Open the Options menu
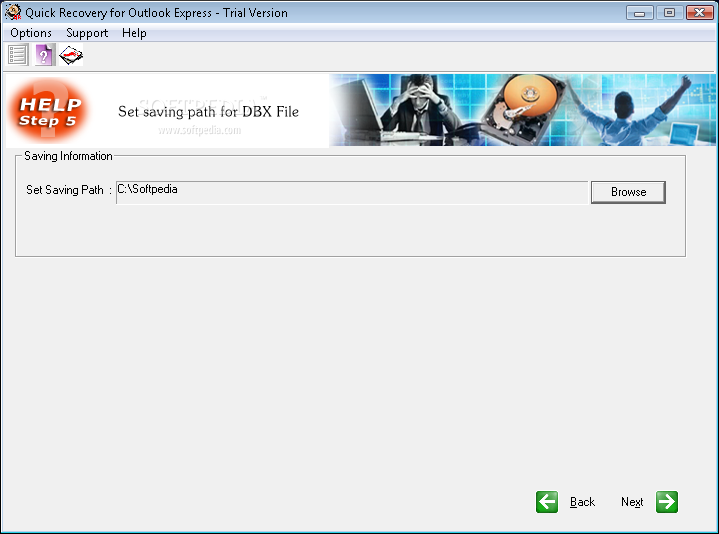This screenshot has width=719, height=534. pos(31,33)
